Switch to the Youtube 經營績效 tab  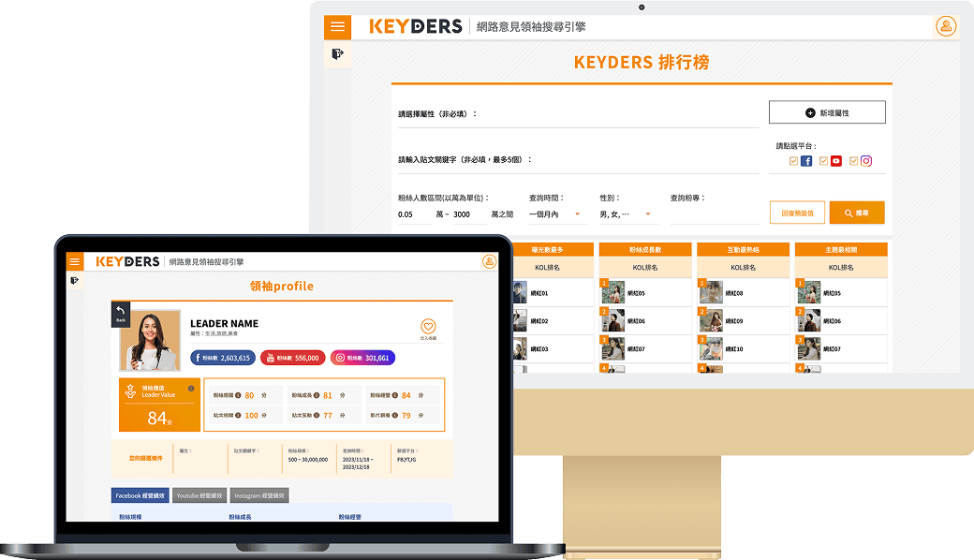(x=199, y=495)
